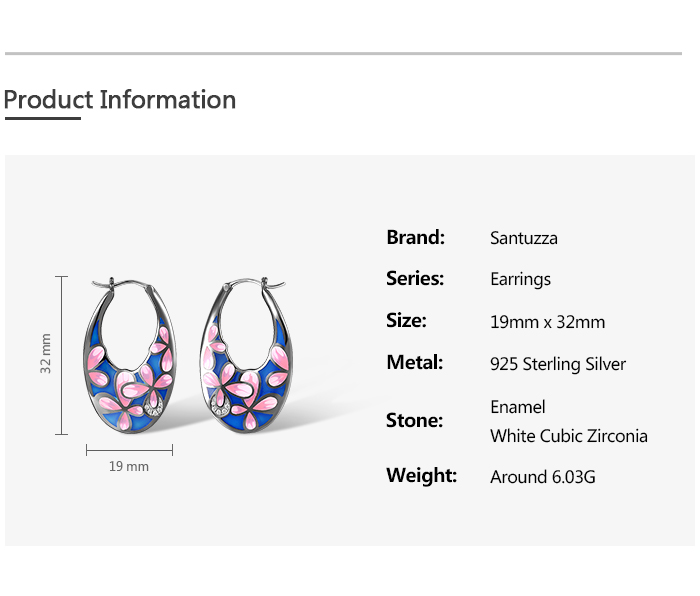Select the 925 Sterling Silver text
The width and height of the screenshot is (700, 596).
pyautogui.click(x=558, y=364)
